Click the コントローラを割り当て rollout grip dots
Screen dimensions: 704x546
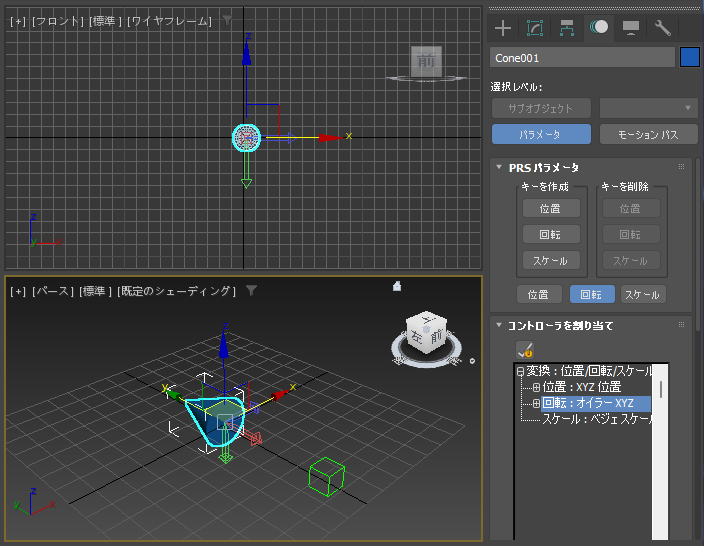click(x=682, y=324)
